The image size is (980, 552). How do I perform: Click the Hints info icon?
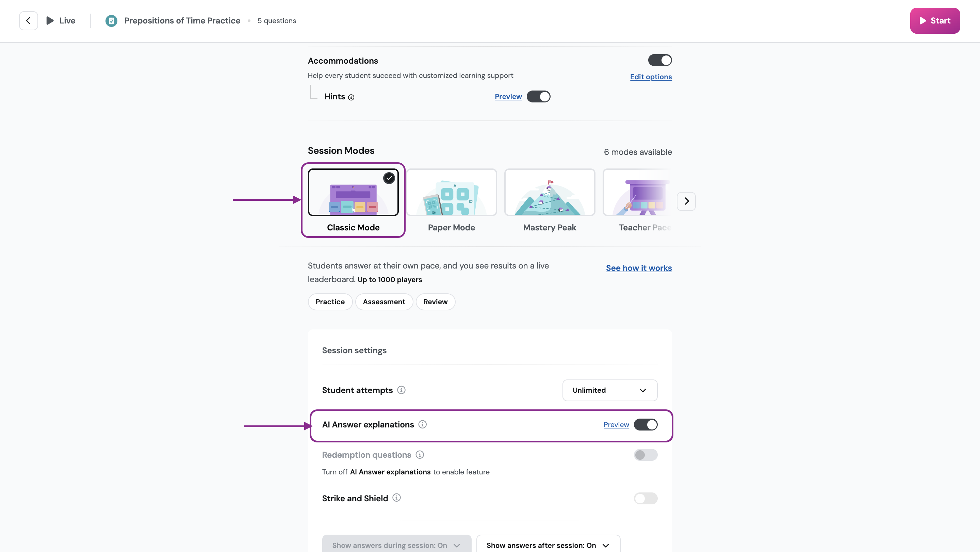click(351, 97)
